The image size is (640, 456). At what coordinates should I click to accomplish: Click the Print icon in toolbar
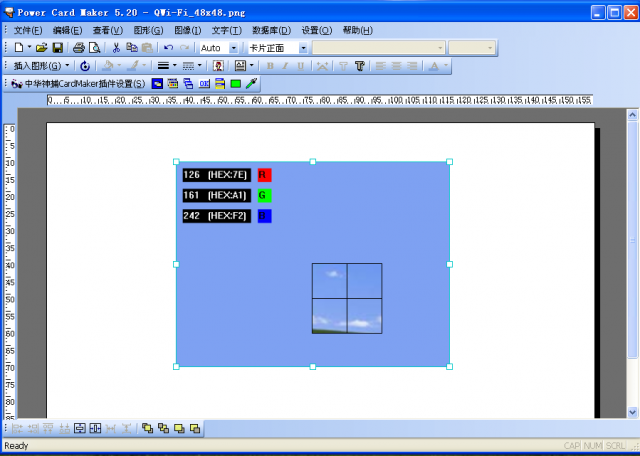[79, 48]
